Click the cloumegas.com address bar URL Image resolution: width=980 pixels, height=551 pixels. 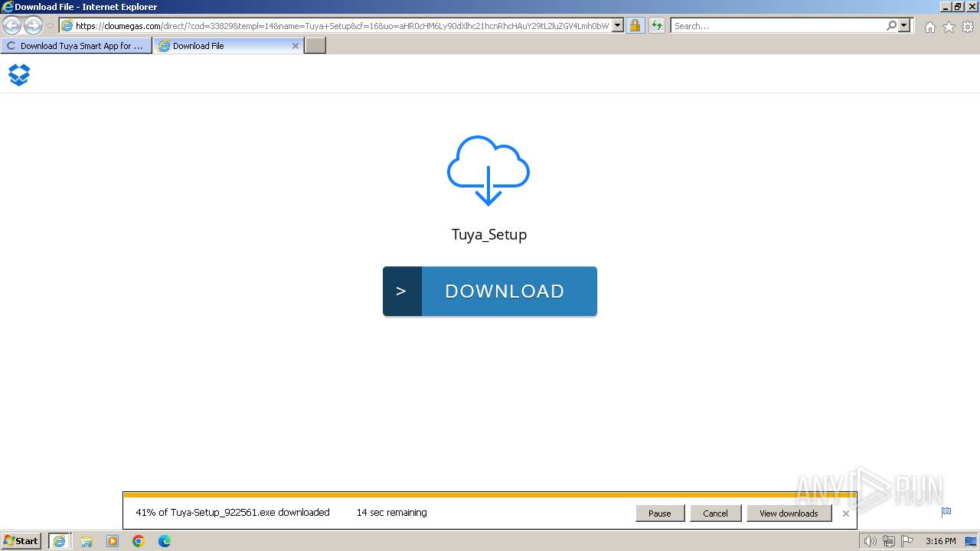point(342,26)
